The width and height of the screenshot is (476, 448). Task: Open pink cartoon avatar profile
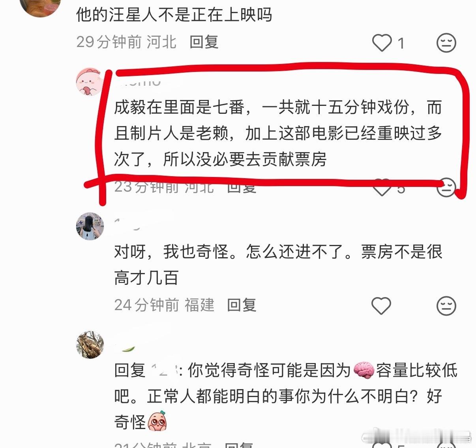pos(90,82)
